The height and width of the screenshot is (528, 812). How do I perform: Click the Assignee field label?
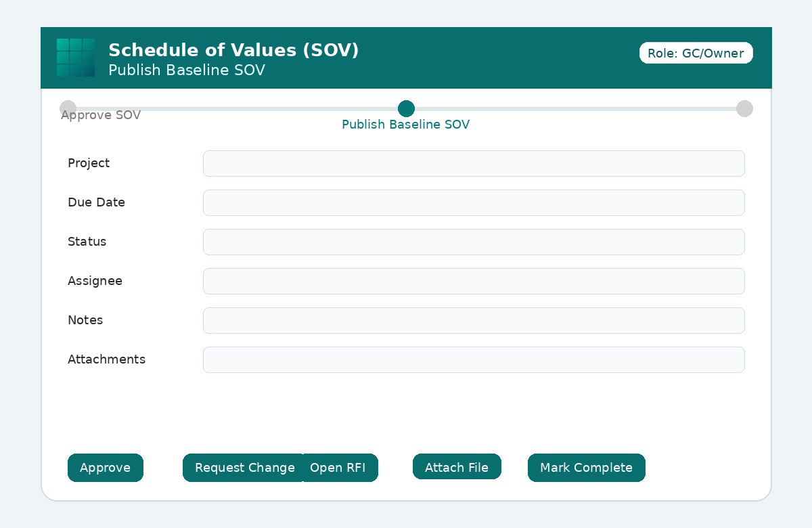click(95, 281)
